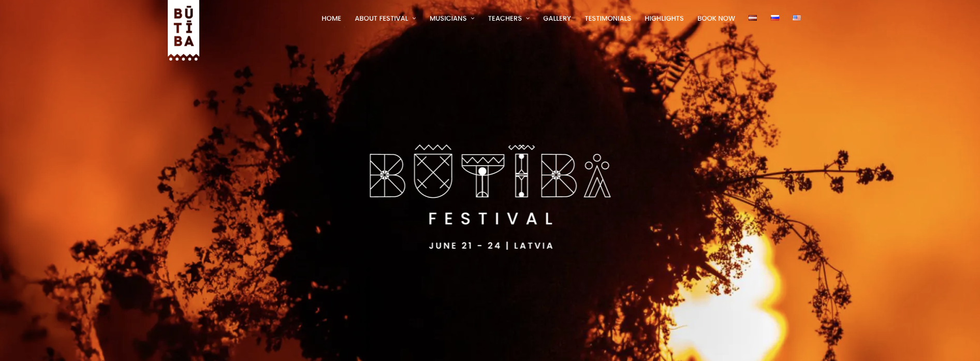Open the Gallery menu item

pos(557,19)
